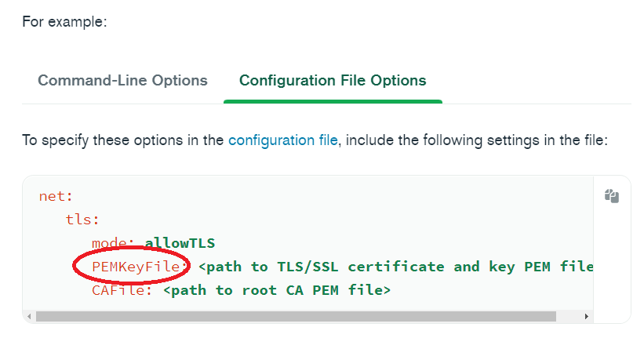This screenshot has width=644, height=338.
Task: Click the "allowTLS" value in the code
Action: tap(180, 243)
